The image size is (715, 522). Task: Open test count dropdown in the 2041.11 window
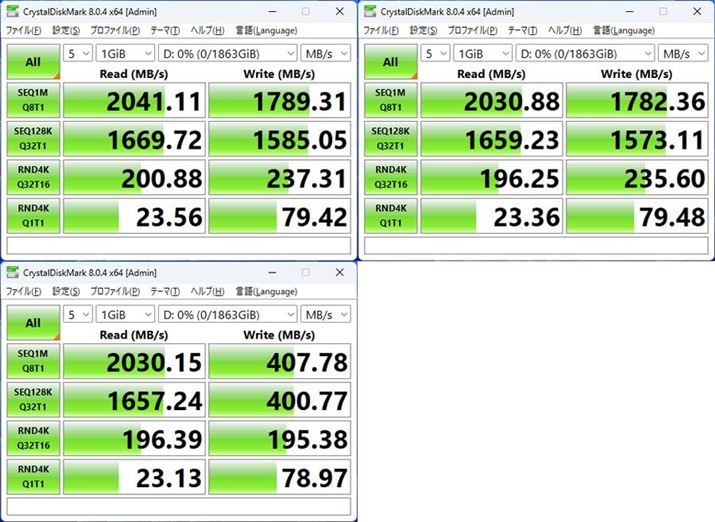click(78, 54)
